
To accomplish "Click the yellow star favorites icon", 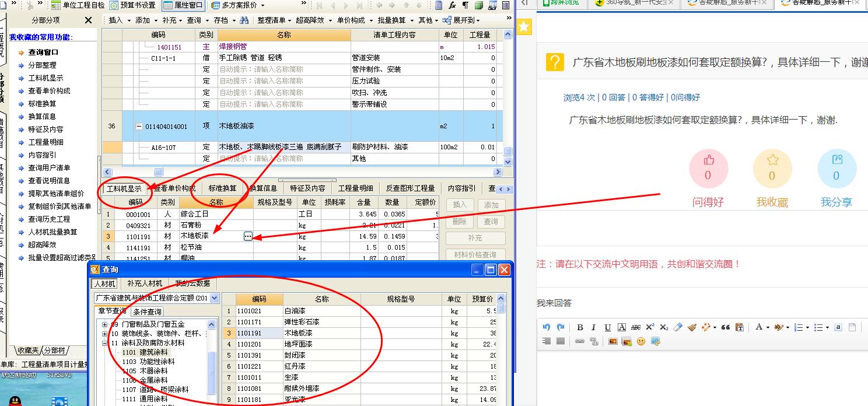I will [524, 27].
